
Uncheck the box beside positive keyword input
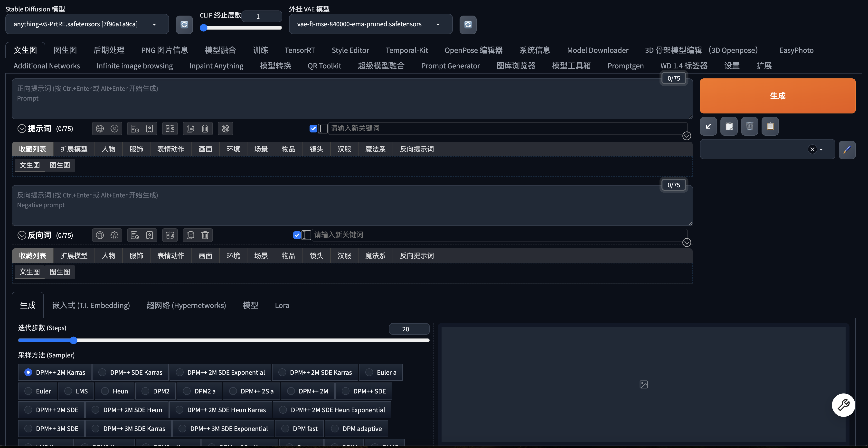313,128
